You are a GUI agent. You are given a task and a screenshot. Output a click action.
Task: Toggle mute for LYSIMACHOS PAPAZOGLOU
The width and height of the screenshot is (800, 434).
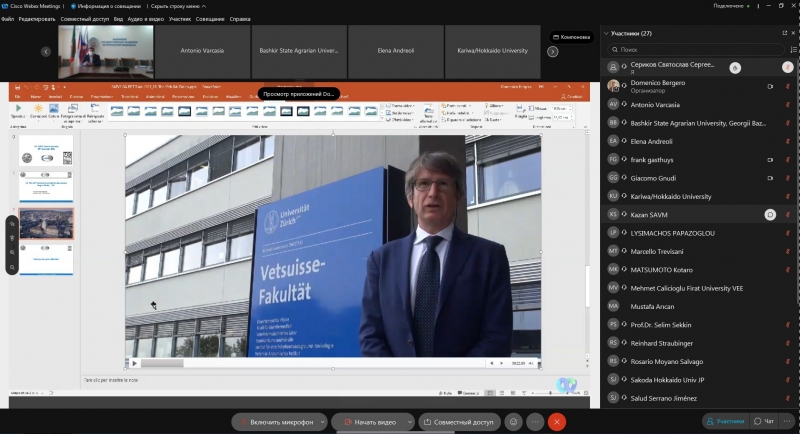(x=788, y=234)
